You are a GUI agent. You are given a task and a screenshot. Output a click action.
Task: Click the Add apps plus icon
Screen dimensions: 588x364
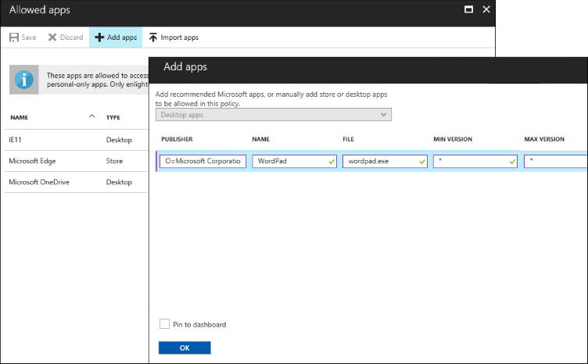99,37
